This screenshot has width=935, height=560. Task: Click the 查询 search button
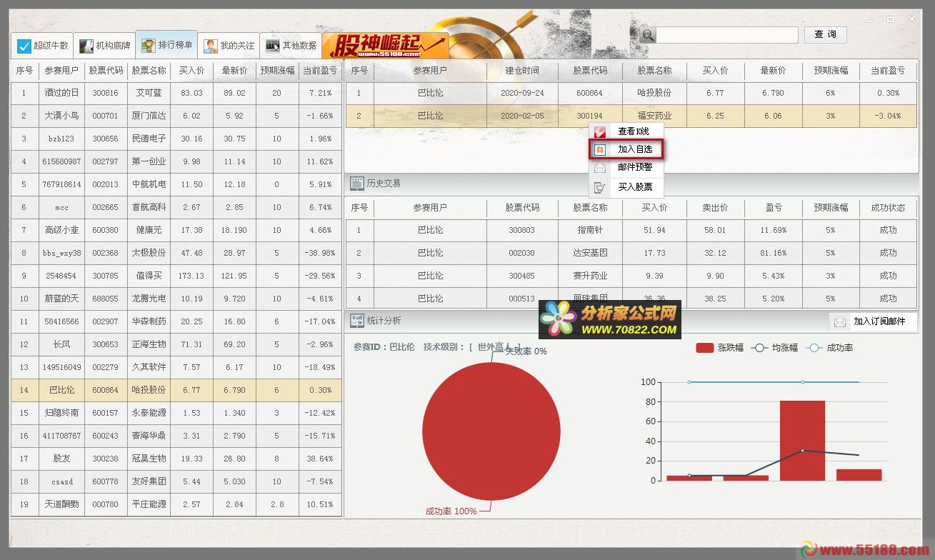point(826,34)
